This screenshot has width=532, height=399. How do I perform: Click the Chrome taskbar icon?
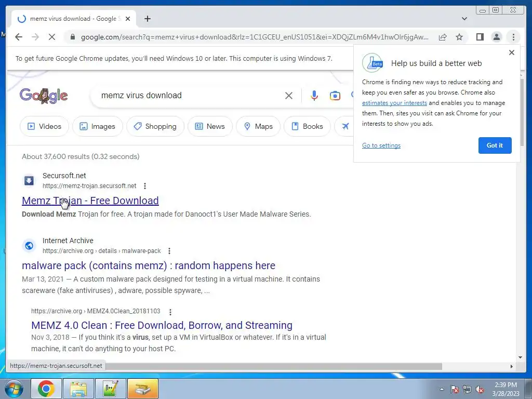(x=46, y=389)
